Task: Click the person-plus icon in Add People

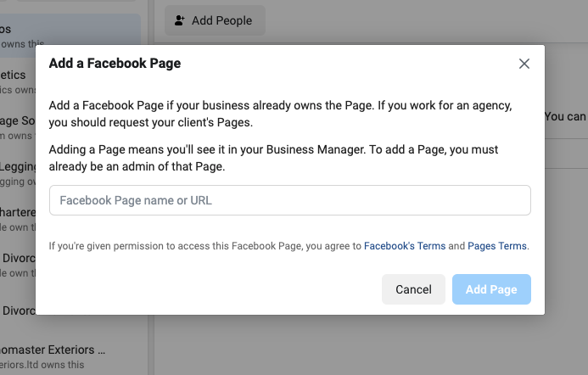Action: point(180,20)
